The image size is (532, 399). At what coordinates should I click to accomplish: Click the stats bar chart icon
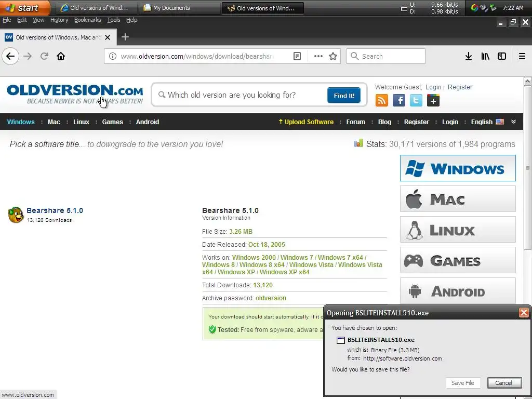point(358,143)
